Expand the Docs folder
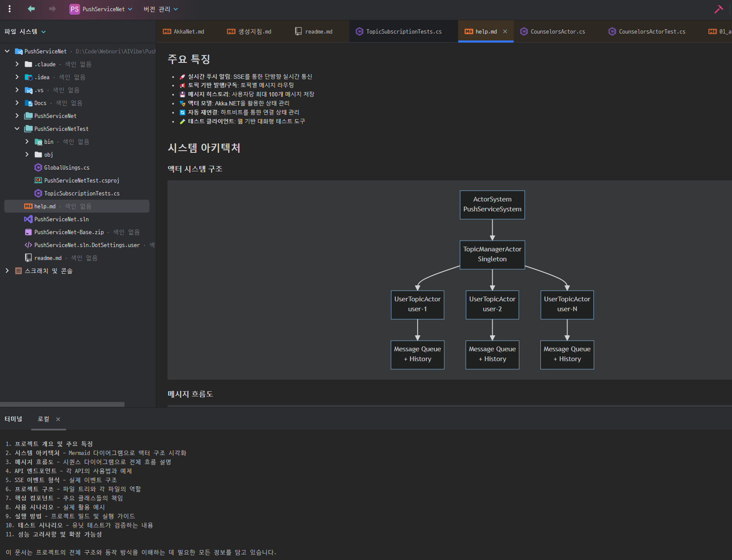 tap(17, 103)
